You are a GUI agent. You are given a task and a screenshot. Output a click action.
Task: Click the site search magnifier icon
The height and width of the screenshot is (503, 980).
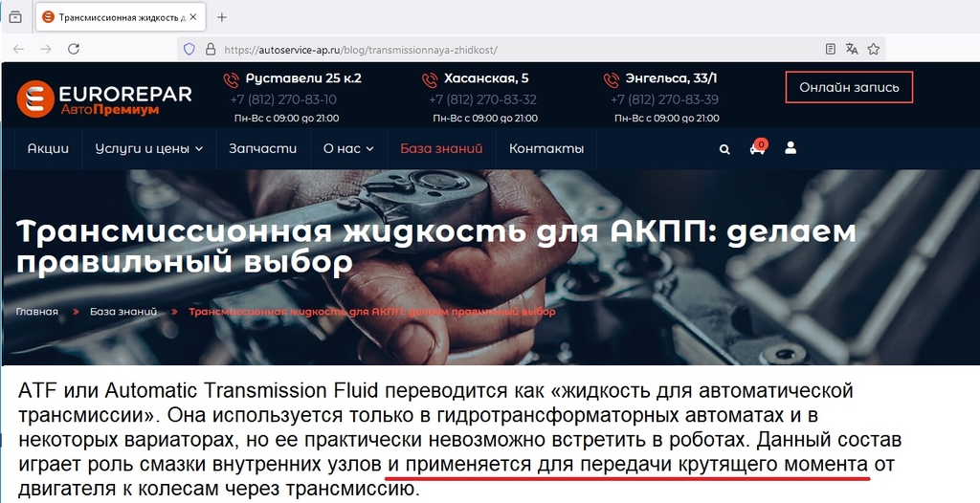[x=724, y=149]
